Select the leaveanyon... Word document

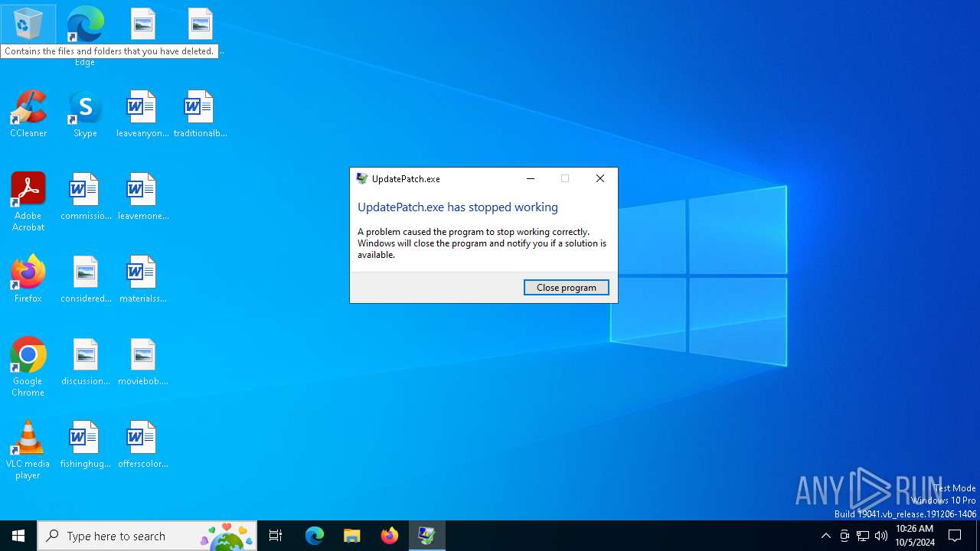(x=142, y=114)
